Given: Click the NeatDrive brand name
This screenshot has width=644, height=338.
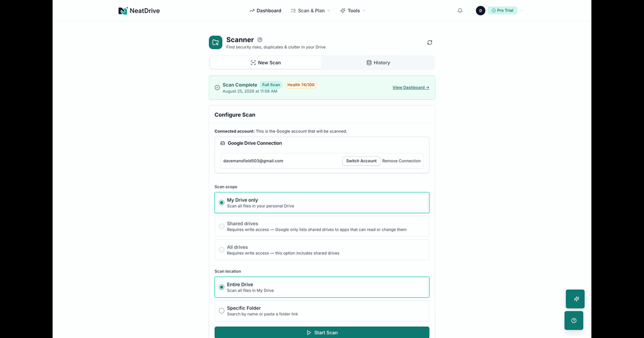Looking at the screenshot, I should (144, 11).
